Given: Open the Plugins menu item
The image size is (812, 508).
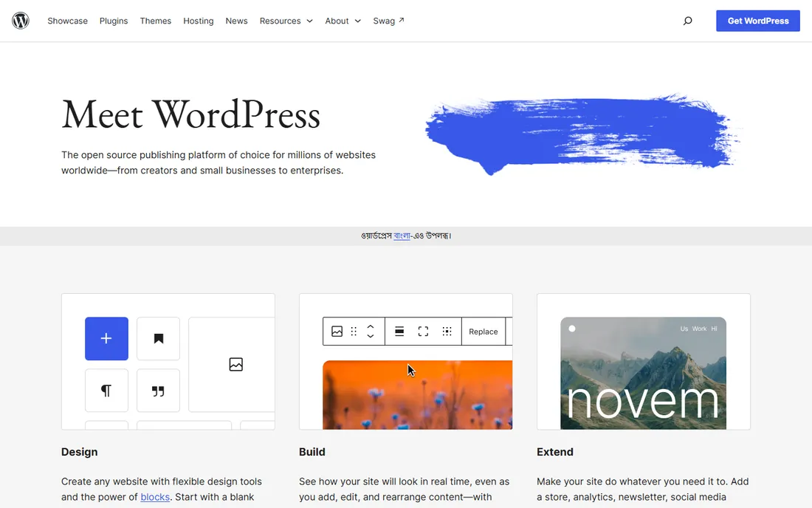Looking at the screenshot, I should 114,21.
